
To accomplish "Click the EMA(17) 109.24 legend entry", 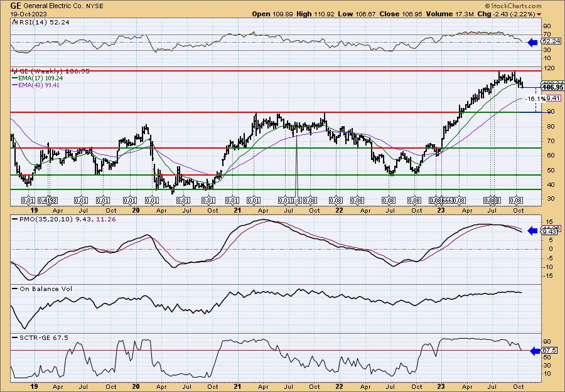I will (x=38, y=78).
